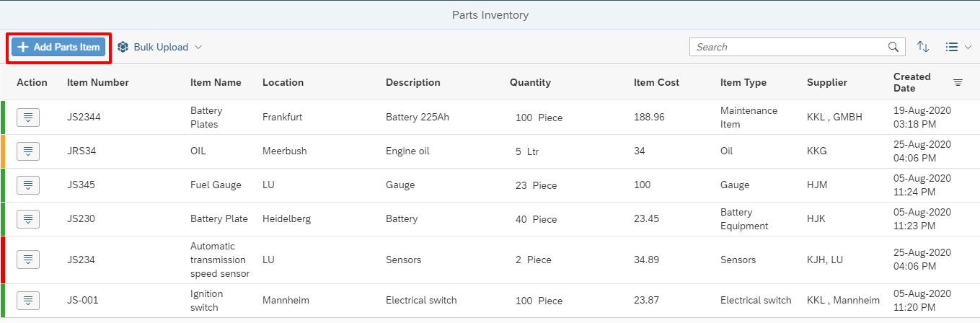Viewport: 980px width, 323px height.
Task: Open action menu for item JS230
Action: (x=28, y=219)
